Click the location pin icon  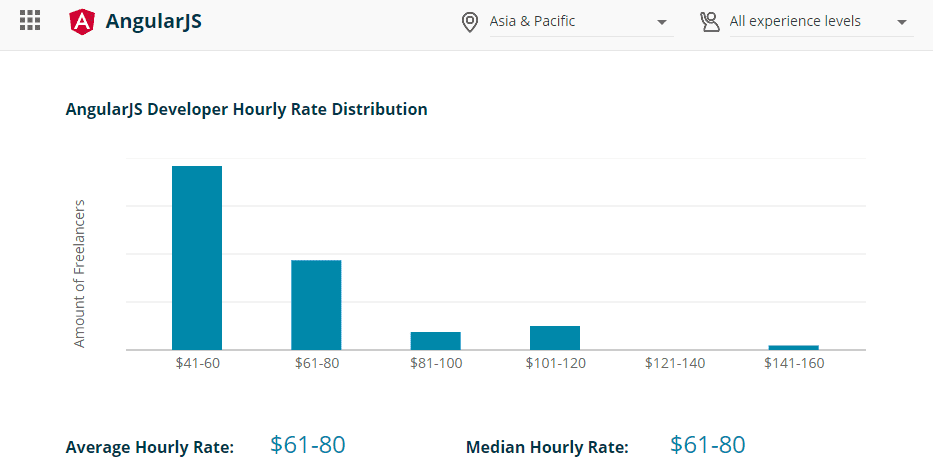pos(469,23)
